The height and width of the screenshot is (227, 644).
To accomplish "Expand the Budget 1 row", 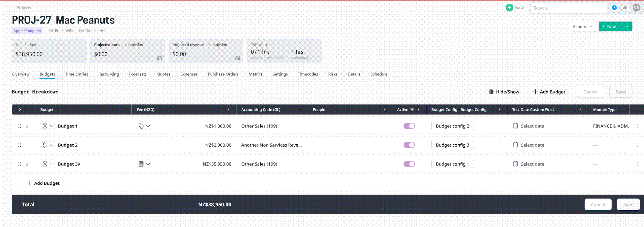I will 27,126.
